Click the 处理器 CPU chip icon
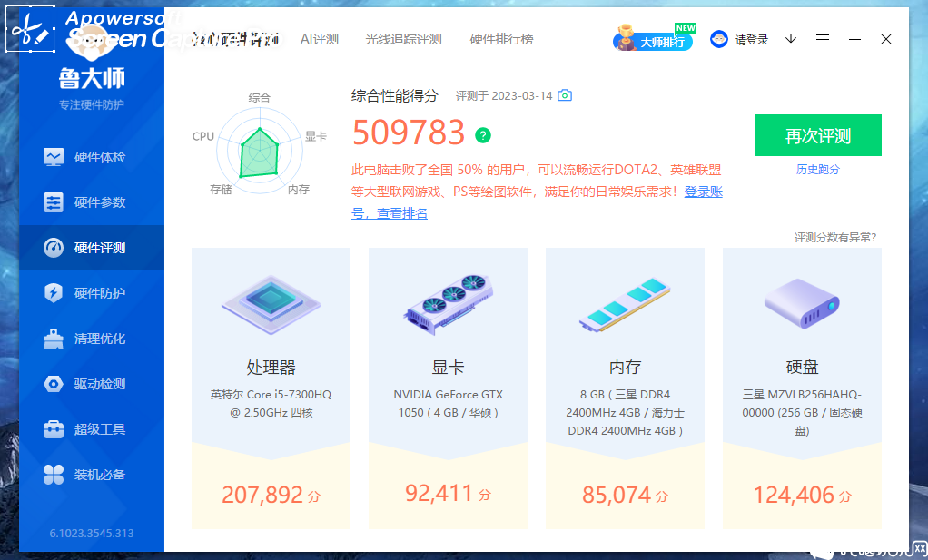The height and width of the screenshot is (560, 928). [x=271, y=304]
